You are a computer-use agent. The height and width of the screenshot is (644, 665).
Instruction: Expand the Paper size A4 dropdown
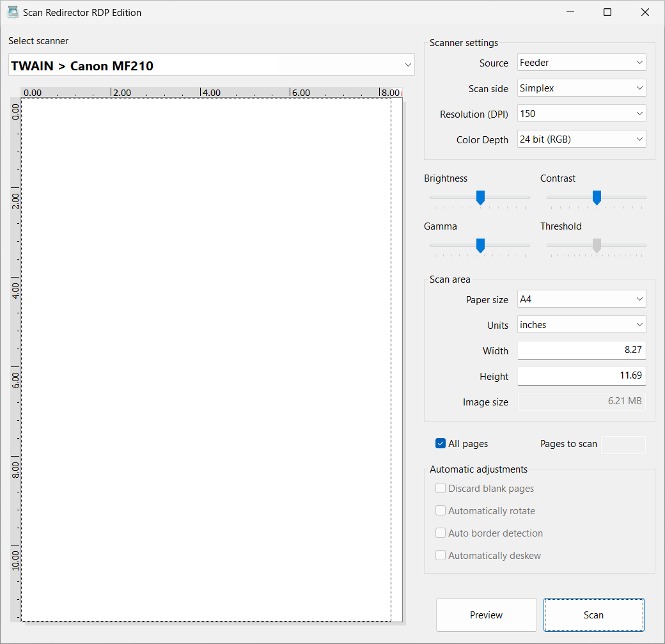click(x=581, y=299)
